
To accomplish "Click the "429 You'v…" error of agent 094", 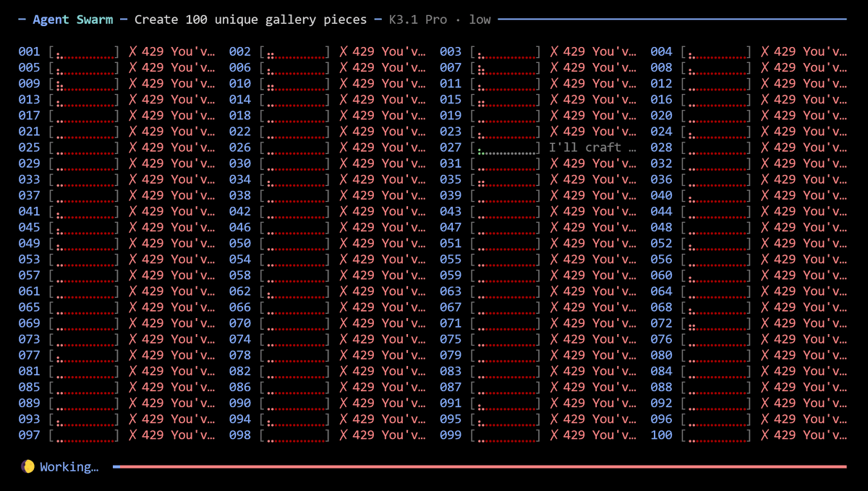I will [x=389, y=419].
